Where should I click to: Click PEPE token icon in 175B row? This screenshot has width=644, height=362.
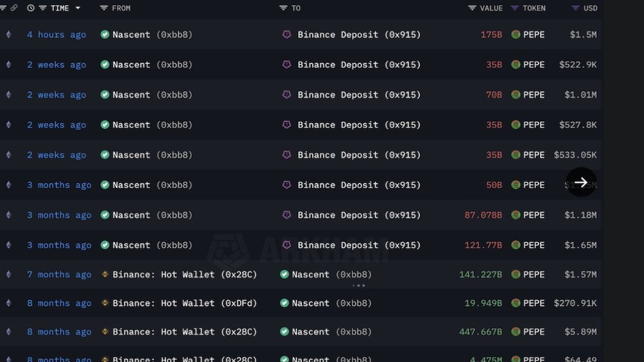(516, 35)
